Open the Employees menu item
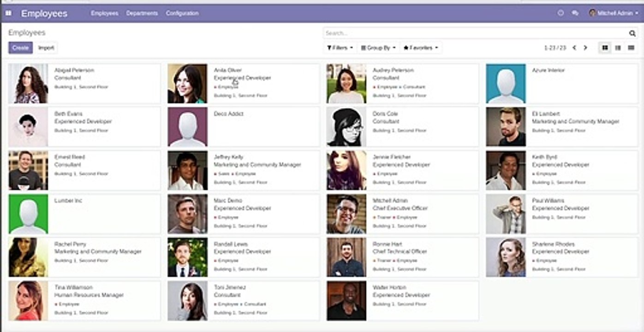This screenshot has height=332, width=644. 104,13
